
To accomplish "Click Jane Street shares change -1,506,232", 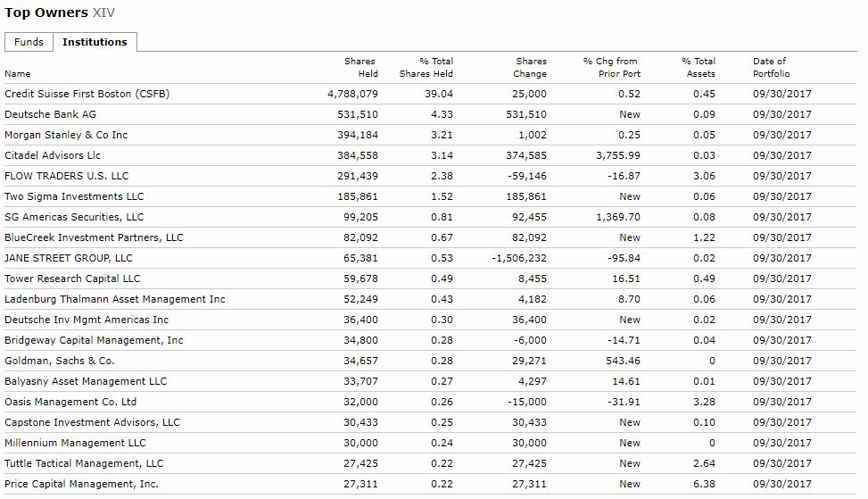I will pyautogui.click(x=518, y=258).
